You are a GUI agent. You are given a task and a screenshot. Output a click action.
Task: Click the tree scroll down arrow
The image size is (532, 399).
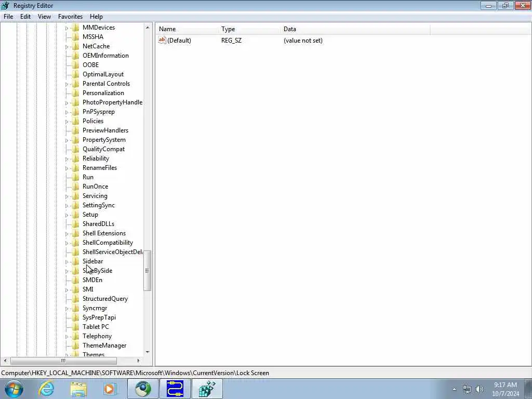[x=147, y=352]
